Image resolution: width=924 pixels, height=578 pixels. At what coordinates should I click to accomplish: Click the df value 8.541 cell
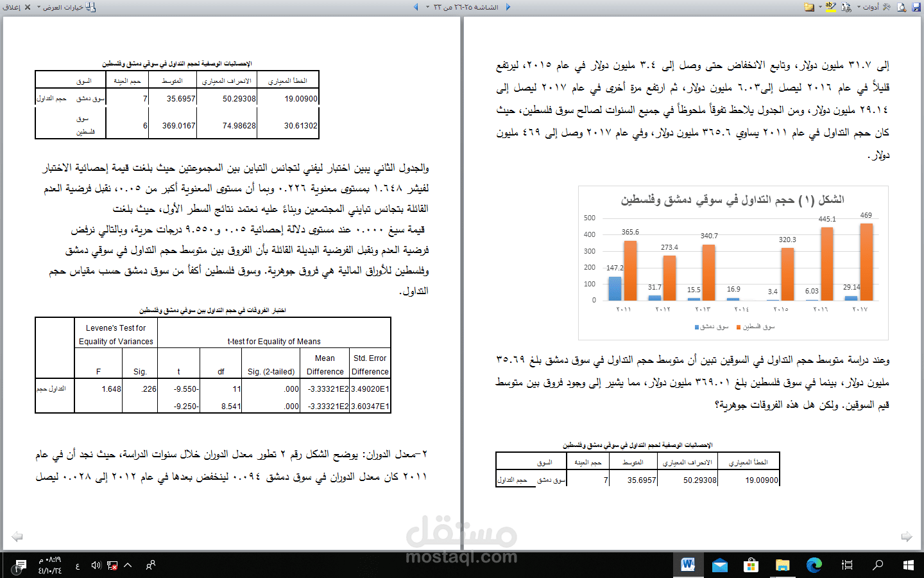click(231, 407)
